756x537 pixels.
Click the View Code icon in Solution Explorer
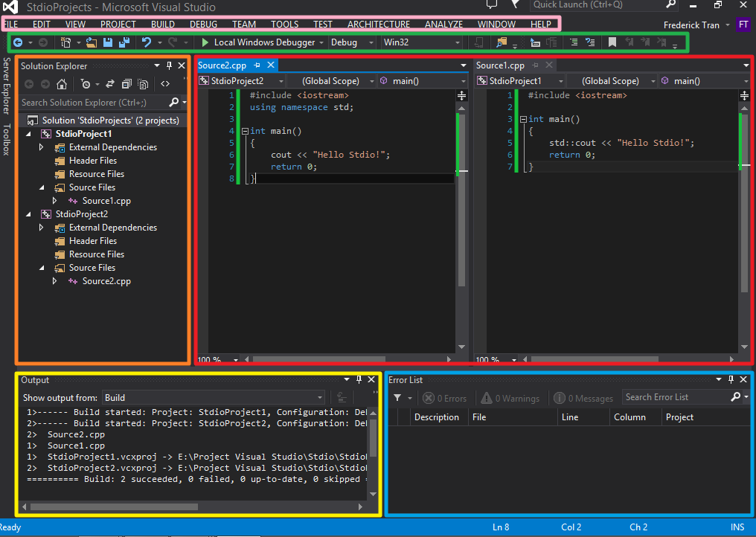[165, 84]
